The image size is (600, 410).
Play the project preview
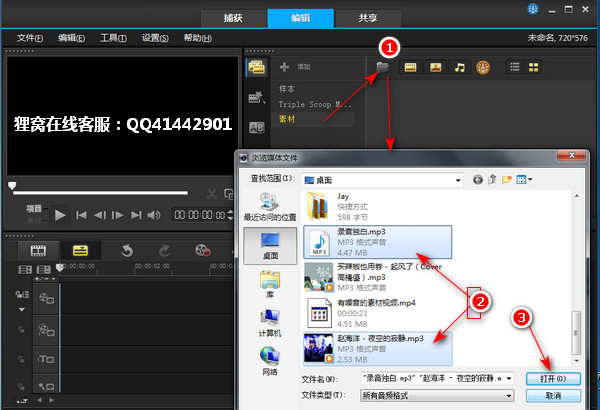tap(60, 215)
